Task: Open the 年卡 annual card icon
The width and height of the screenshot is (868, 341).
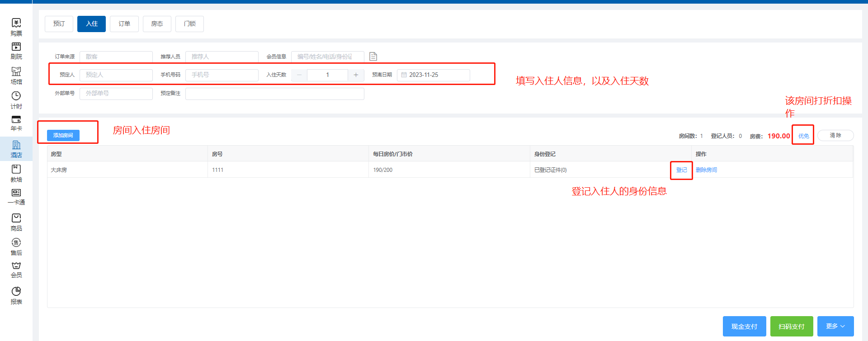Action: click(16, 120)
